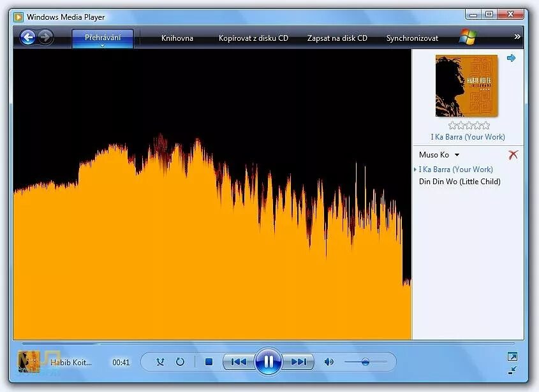Click the greyed forward navigation arrow

45,37
